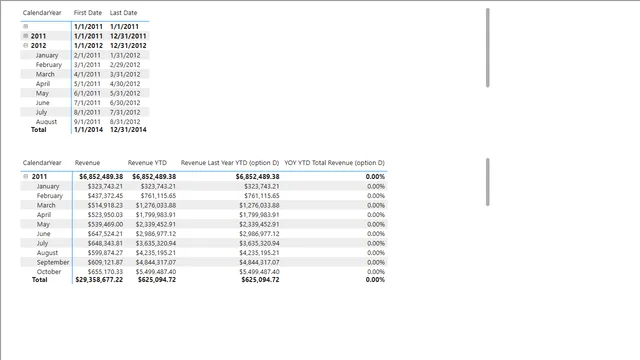Image resolution: width=640 pixels, height=360 pixels.
Task: Select February row under 2011 revenue
Action: [x=204, y=196]
